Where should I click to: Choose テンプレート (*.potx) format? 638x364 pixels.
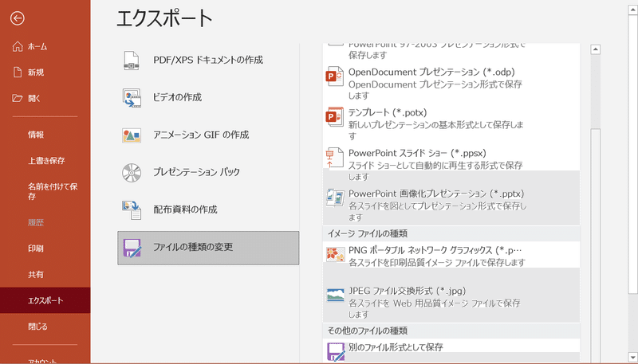point(451,124)
